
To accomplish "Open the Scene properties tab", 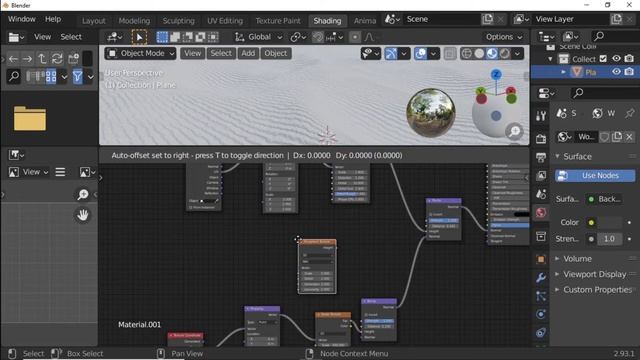I will coord(541,194).
